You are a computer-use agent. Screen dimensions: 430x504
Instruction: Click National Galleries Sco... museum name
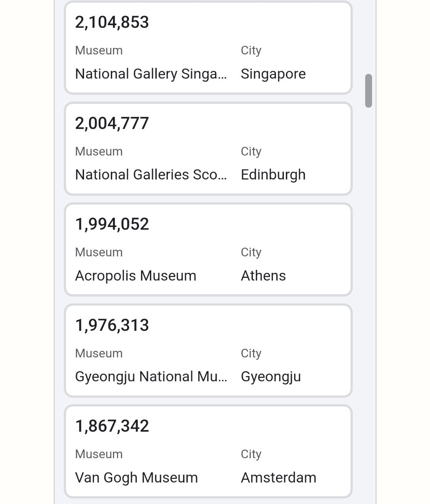[x=151, y=175]
